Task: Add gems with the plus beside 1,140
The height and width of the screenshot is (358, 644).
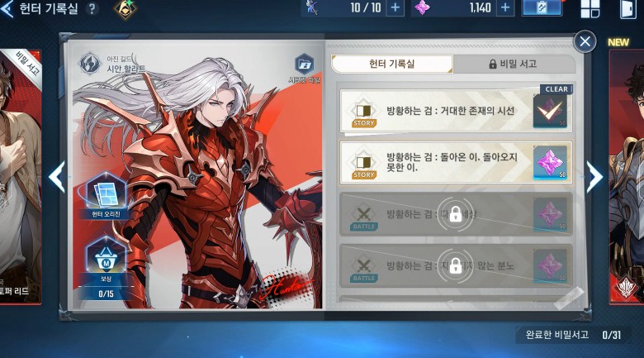Action: click(x=505, y=7)
